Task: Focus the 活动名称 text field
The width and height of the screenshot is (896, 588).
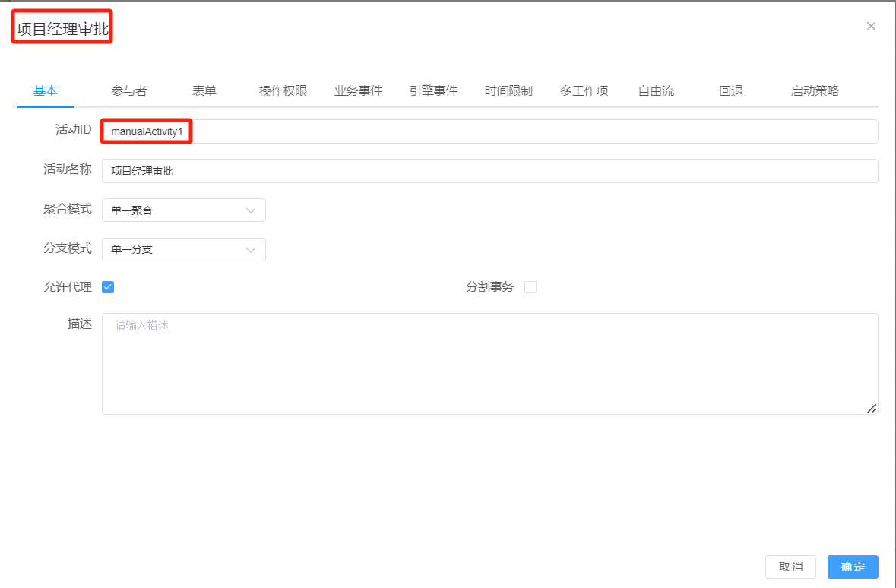Action: click(489, 171)
